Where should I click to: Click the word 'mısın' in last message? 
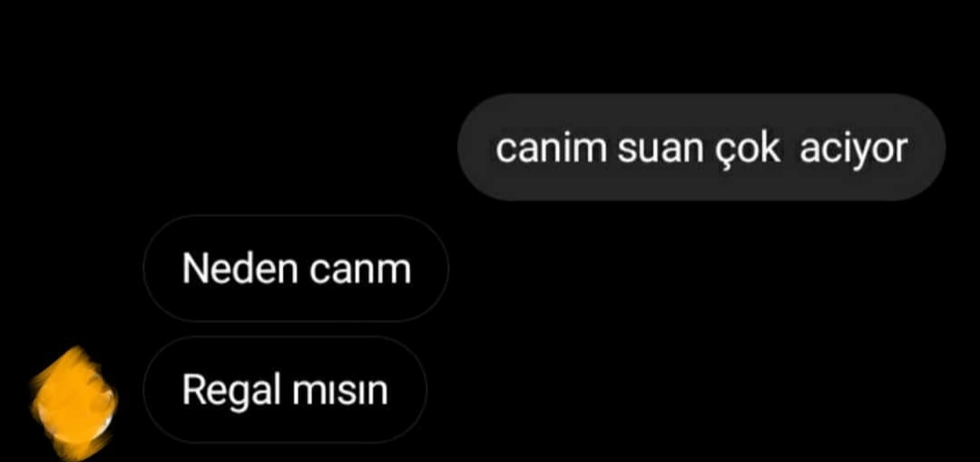pyautogui.click(x=339, y=392)
